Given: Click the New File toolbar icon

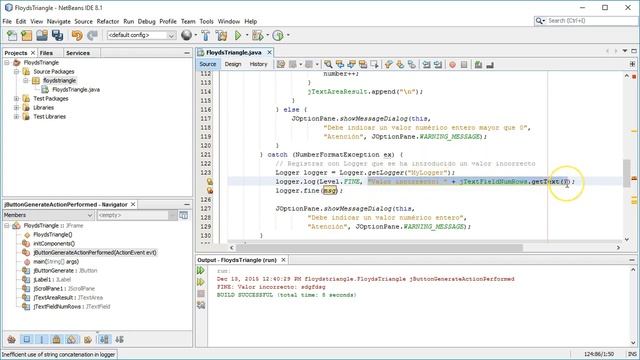Looking at the screenshot, I should pos(12,36).
